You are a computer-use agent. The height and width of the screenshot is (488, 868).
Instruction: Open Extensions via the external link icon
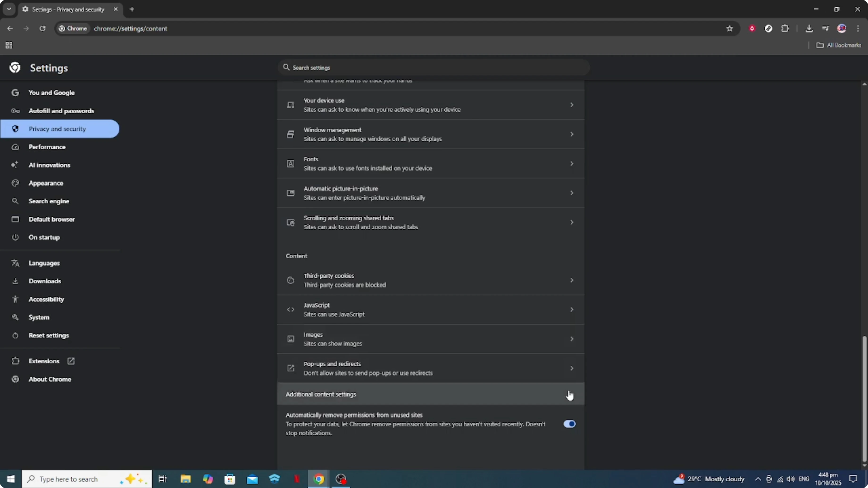pyautogui.click(x=71, y=361)
